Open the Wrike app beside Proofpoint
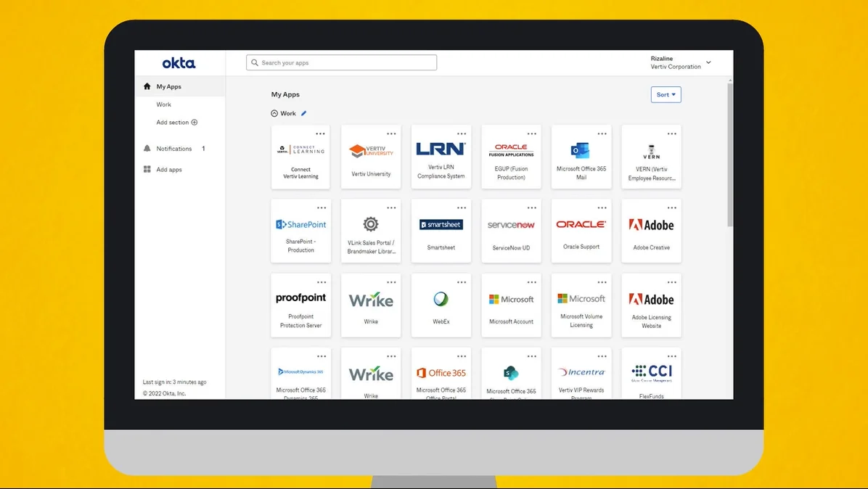 point(371,305)
